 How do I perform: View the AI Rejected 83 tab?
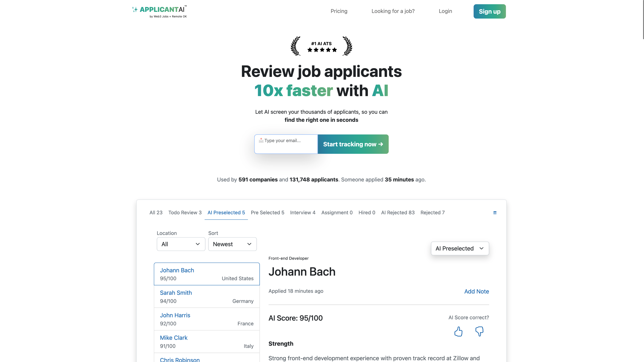coord(398,213)
